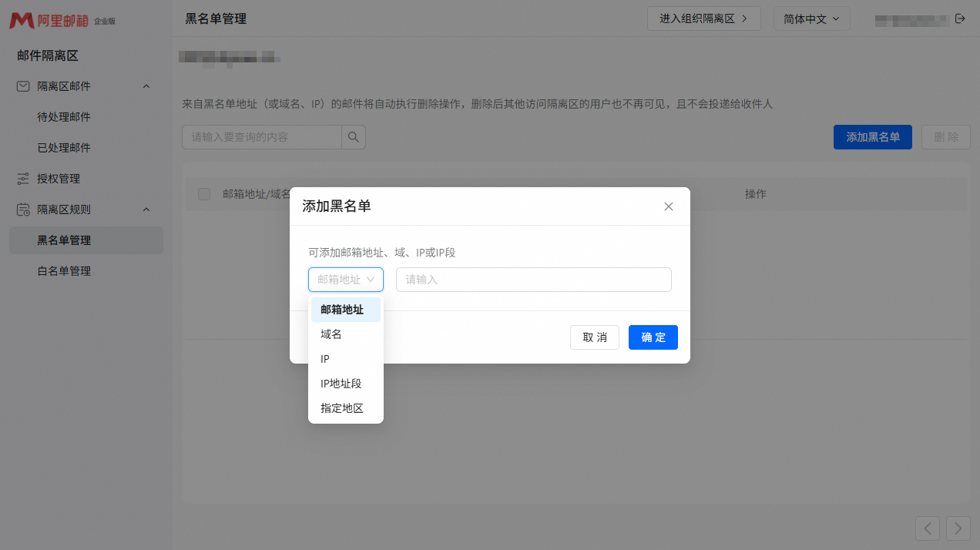Click the 隔离区规则 sidebar label

64,210
